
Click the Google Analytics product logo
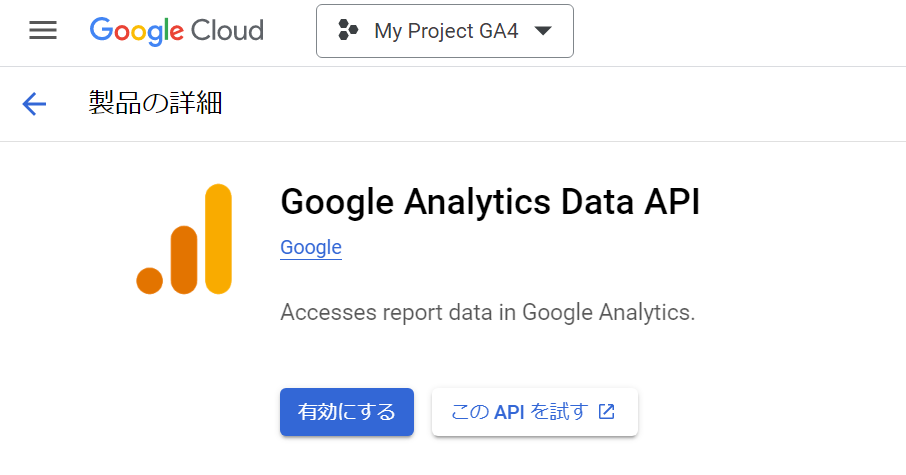184,239
